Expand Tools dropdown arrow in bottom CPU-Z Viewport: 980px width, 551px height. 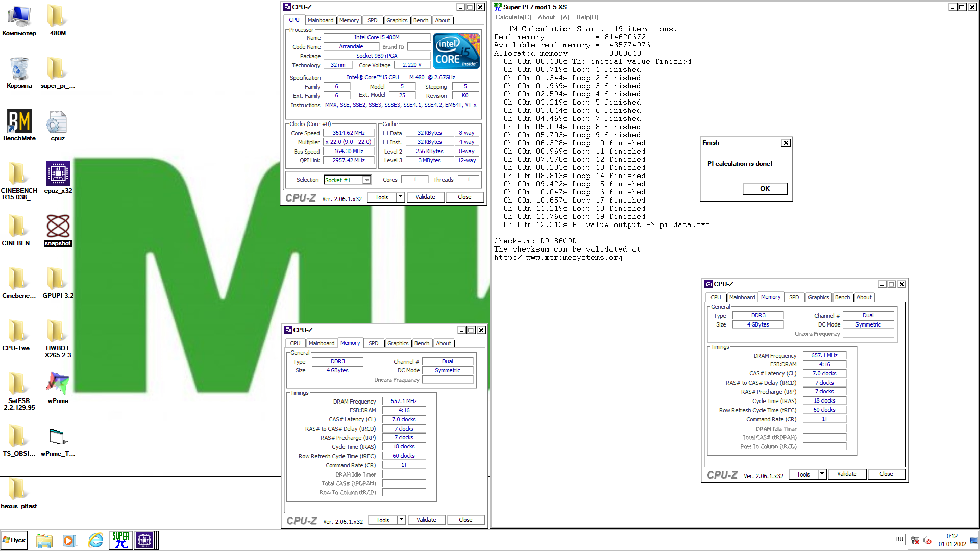click(x=402, y=520)
